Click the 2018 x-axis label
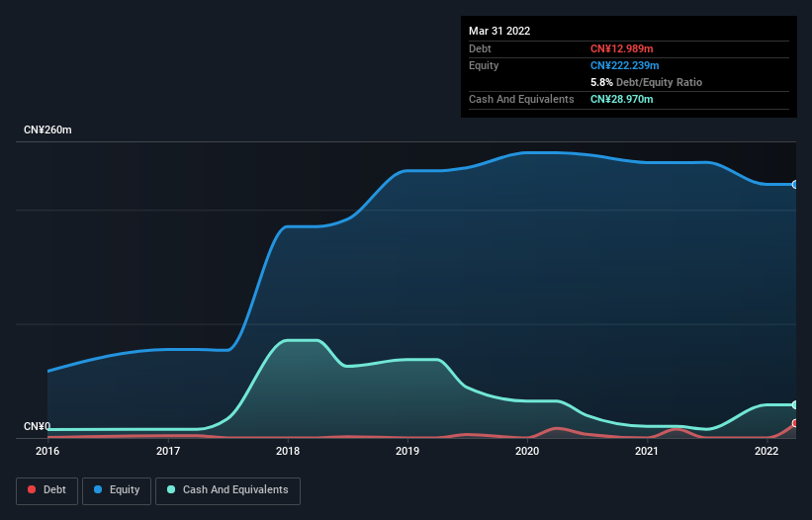Image resolution: width=812 pixels, height=520 pixels. (288, 451)
